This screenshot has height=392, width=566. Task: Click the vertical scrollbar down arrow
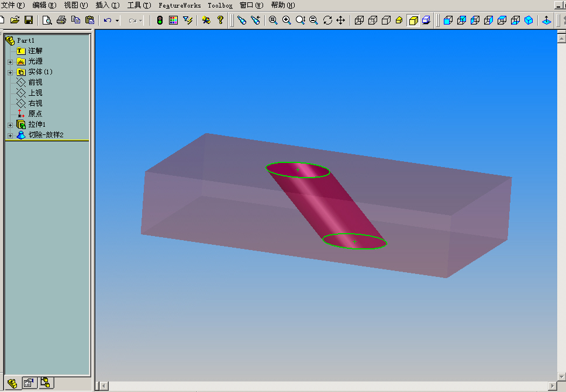[x=561, y=376]
